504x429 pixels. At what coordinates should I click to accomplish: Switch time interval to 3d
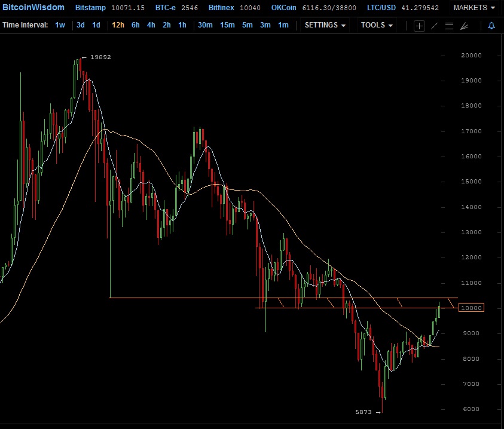[80, 25]
